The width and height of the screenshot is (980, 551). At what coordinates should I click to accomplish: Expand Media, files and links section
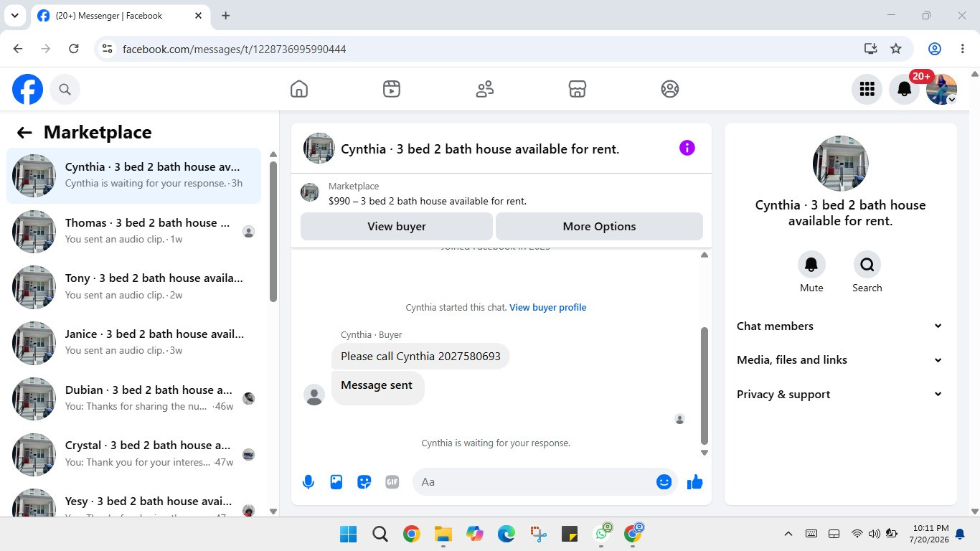pyautogui.click(x=840, y=360)
